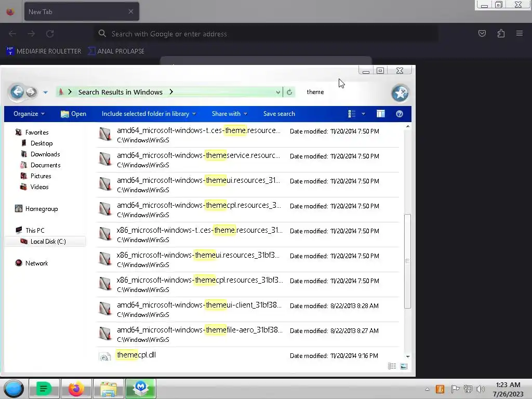Select themecpl.dll file
Screen dimensions: 532x399
[248, 355]
